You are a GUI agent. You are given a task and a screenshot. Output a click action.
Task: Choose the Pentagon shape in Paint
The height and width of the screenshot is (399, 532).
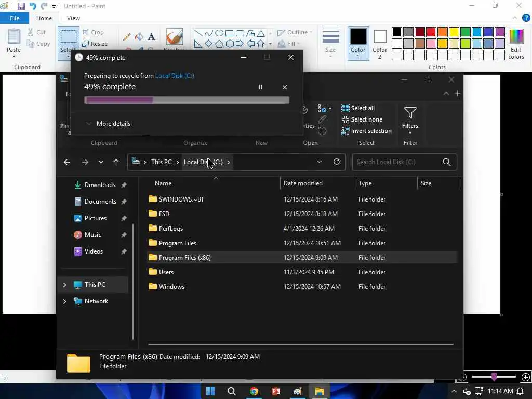click(x=219, y=44)
